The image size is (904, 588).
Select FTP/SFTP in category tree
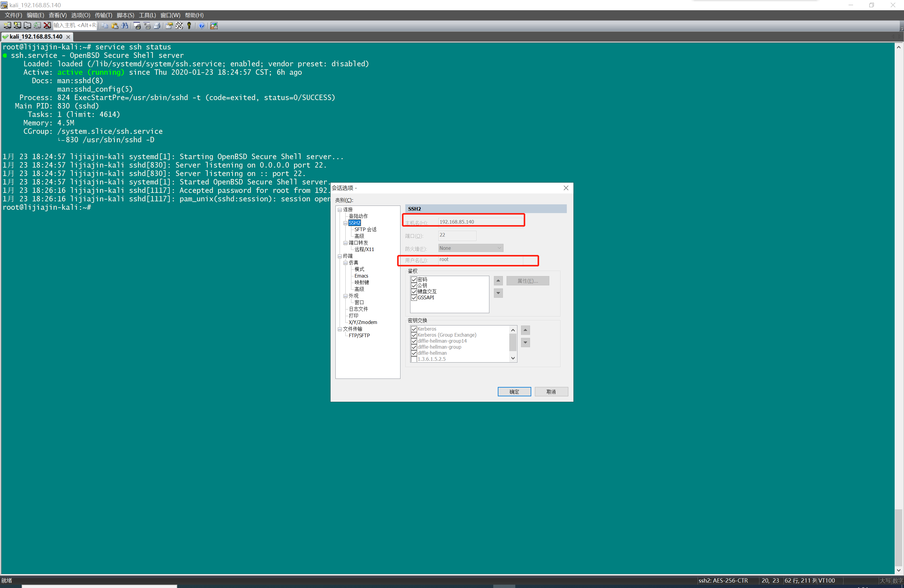[x=359, y=335]
